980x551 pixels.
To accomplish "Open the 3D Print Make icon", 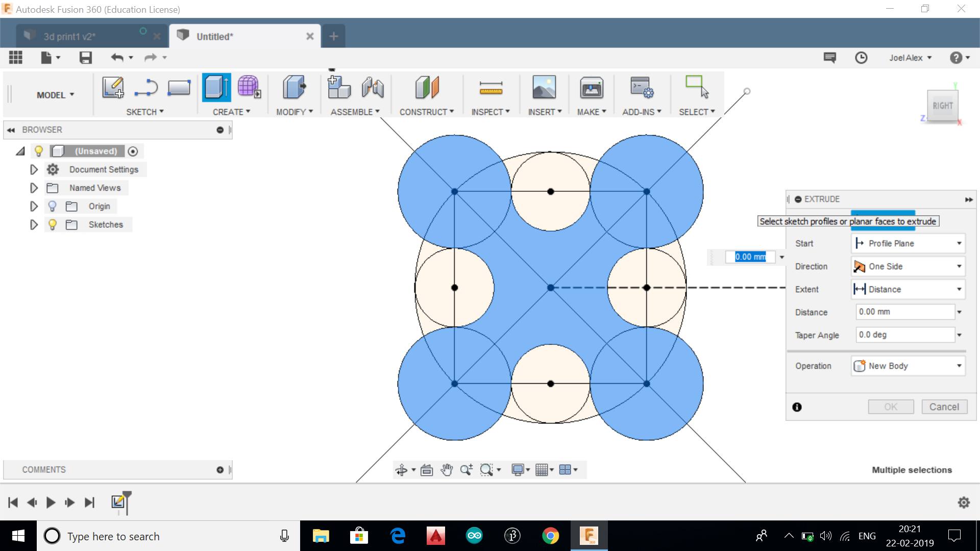I will pyautogui.click(x=591, y=88).
